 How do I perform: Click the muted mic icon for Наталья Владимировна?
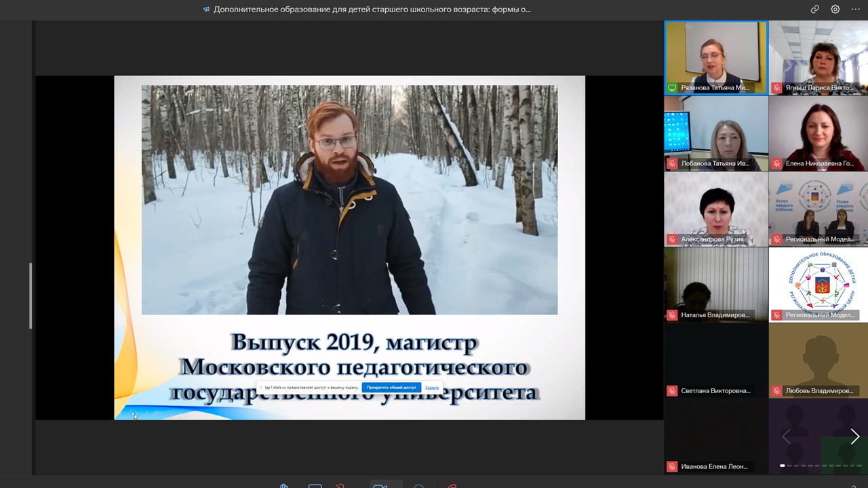[x=672, y=315]
